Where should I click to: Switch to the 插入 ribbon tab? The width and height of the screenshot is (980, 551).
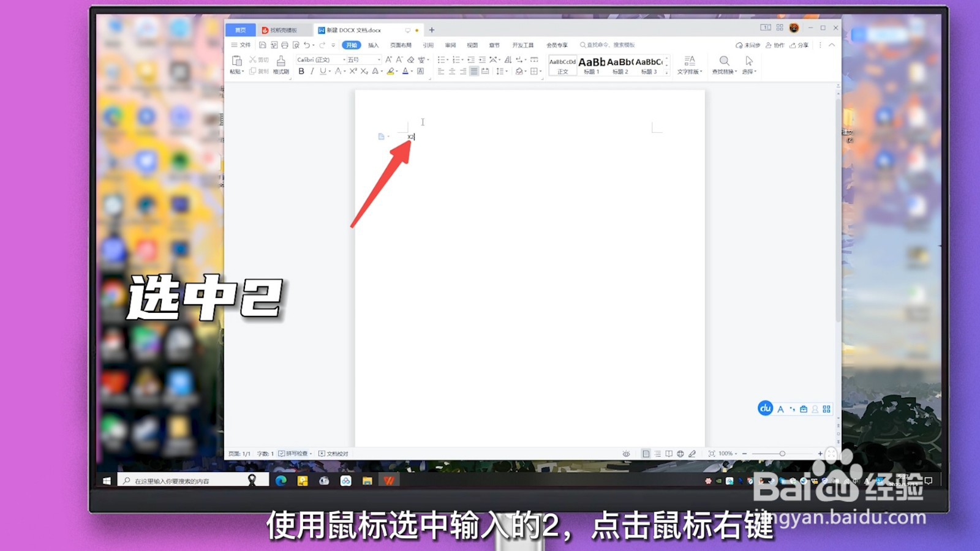374,44
